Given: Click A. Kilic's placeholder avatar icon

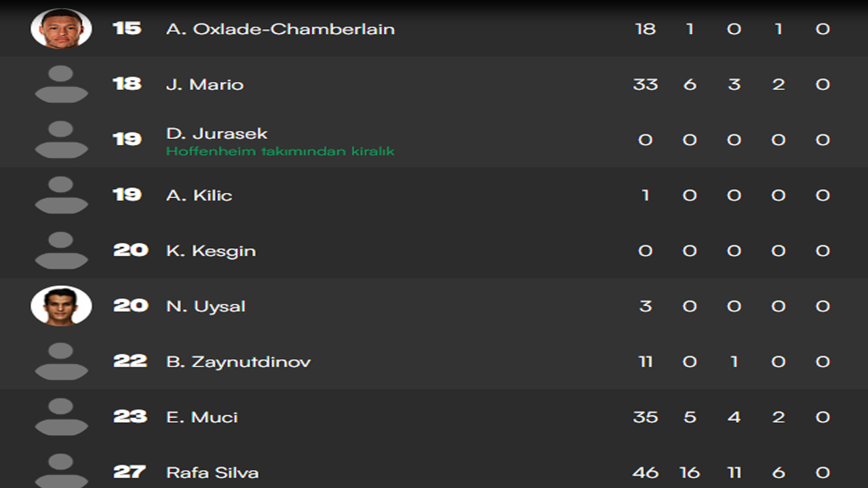Looking at the screenshot, I should (x=61, y=195).
